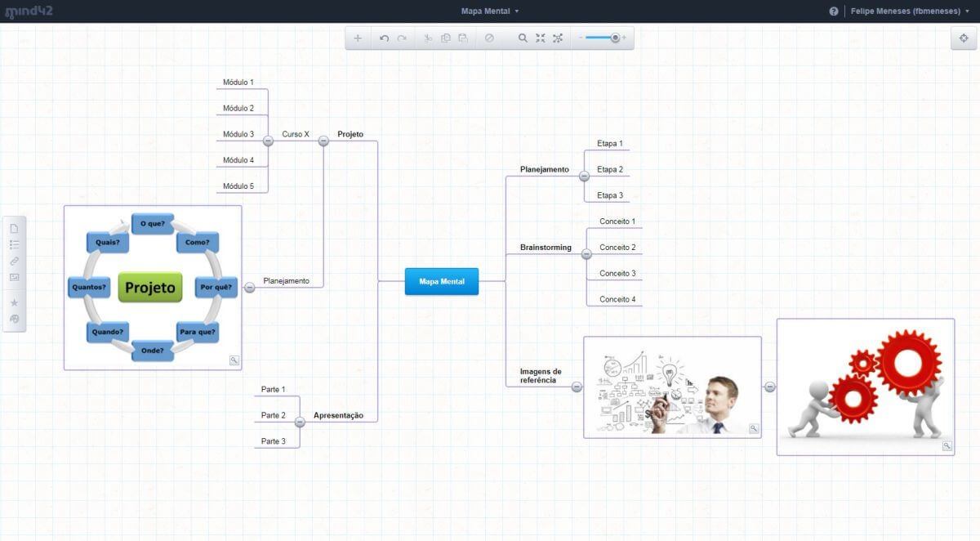Click the search magnifier icon in toolbar

[523, 38]
